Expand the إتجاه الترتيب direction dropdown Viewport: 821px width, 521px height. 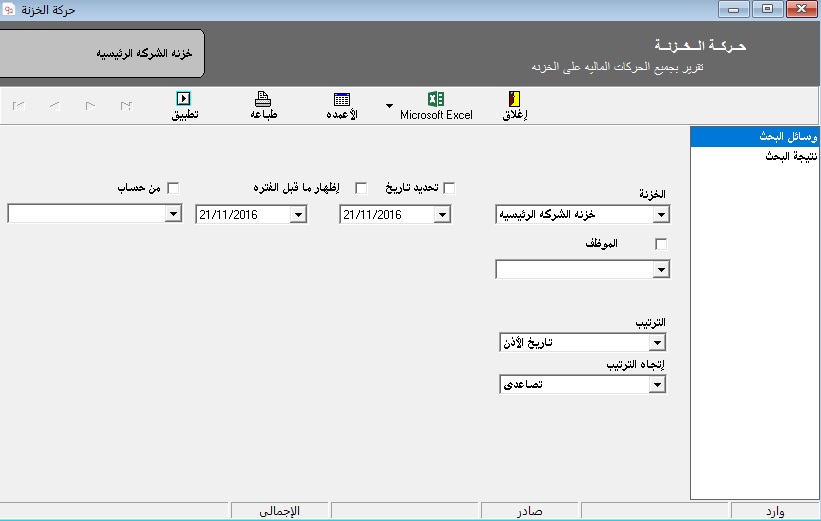(x=658, y=385)
